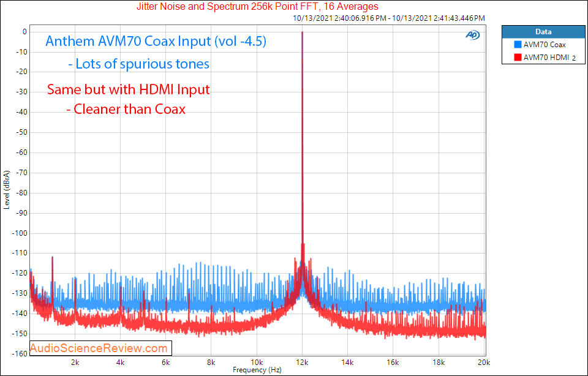Screen dimensions: 588x376
Task: Click the 16k frequency tick label
Action: 393,363
